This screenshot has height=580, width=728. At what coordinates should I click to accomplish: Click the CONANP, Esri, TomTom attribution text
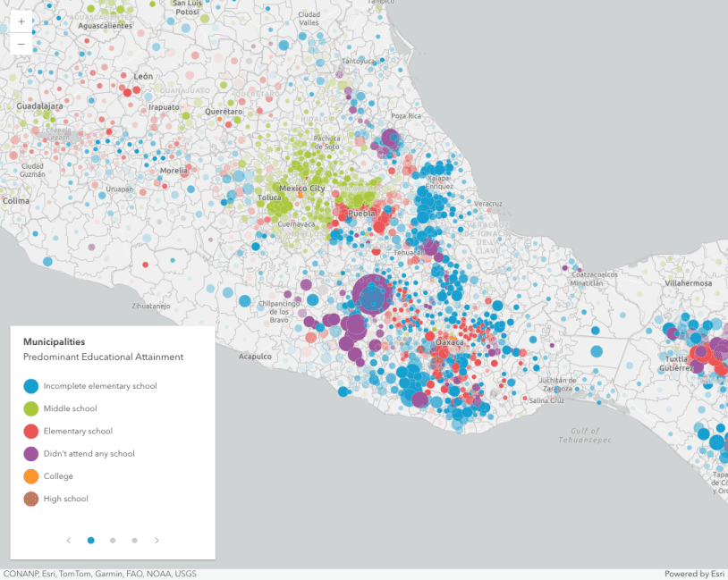tap(100, 574)
